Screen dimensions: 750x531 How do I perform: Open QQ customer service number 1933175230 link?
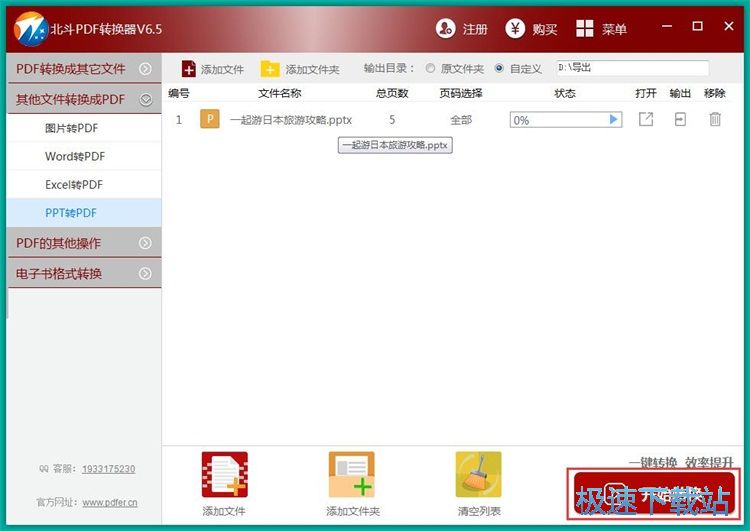(x=109, y=469)
